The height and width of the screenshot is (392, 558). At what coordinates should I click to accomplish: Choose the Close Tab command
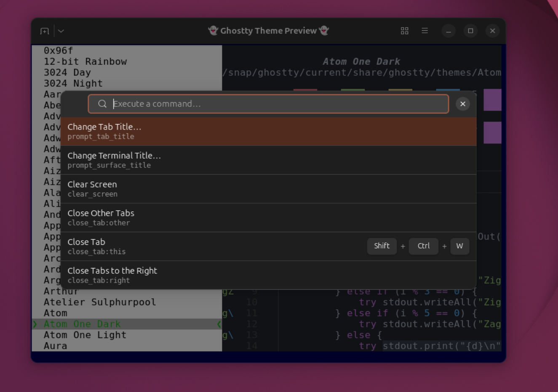pos(268,246)
